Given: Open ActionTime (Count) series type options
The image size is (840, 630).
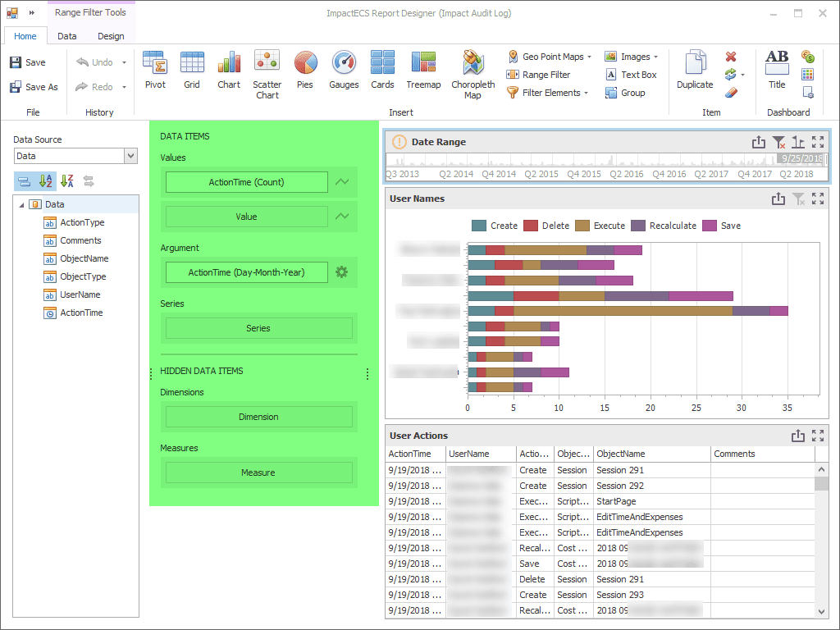Looking at the screenshot, I should (342, 182).
